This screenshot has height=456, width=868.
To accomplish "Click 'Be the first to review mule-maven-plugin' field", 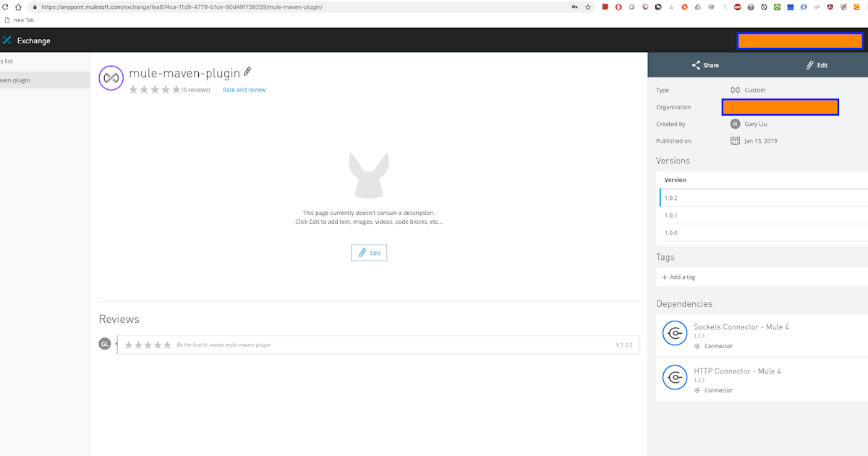I will point(224,345).
